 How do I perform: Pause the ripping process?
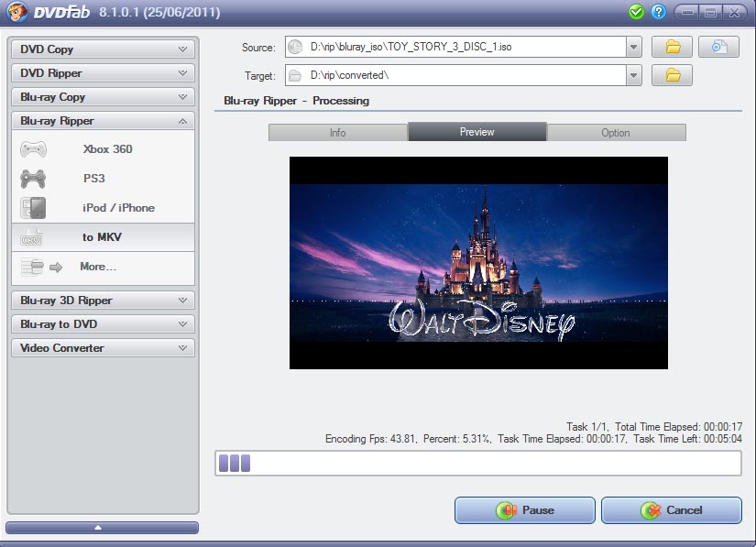point(525,510)
